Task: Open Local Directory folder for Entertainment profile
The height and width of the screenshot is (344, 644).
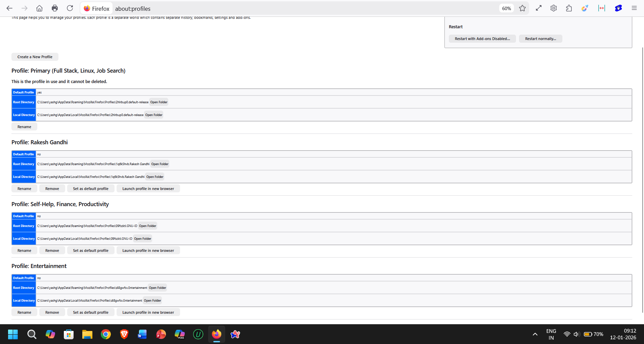Action: point(153,301)
